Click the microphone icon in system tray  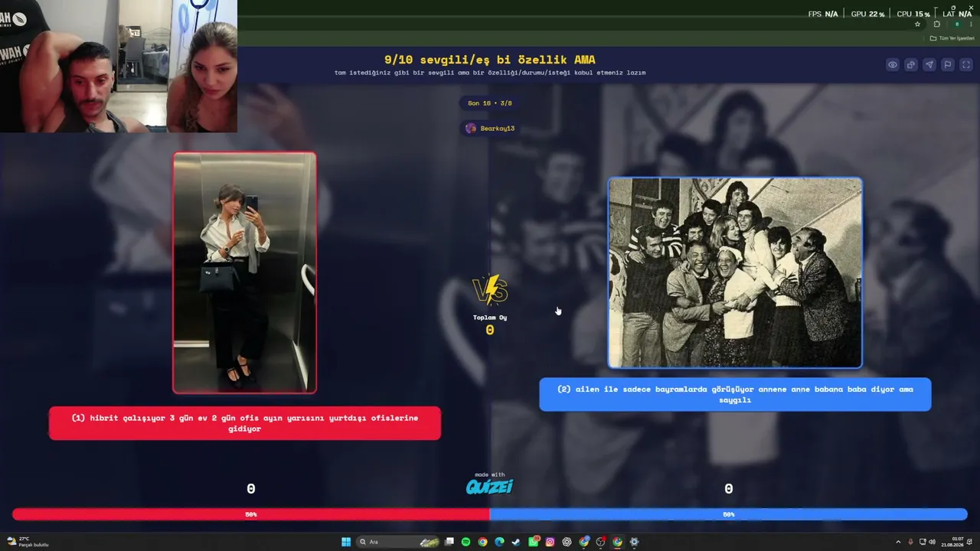[910, 542]
